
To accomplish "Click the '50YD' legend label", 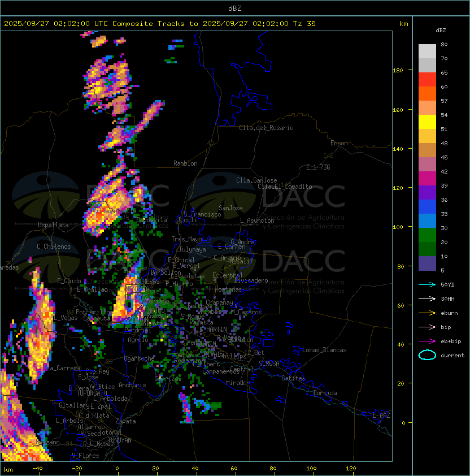I will 447,285.
